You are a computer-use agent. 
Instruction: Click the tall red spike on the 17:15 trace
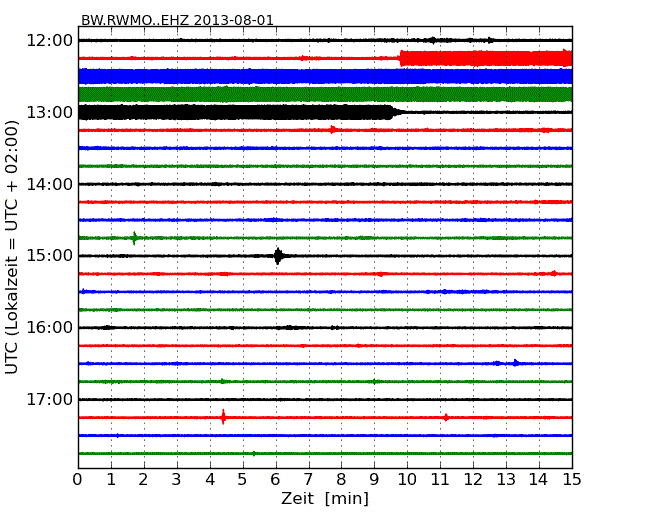tap(223, 417)
